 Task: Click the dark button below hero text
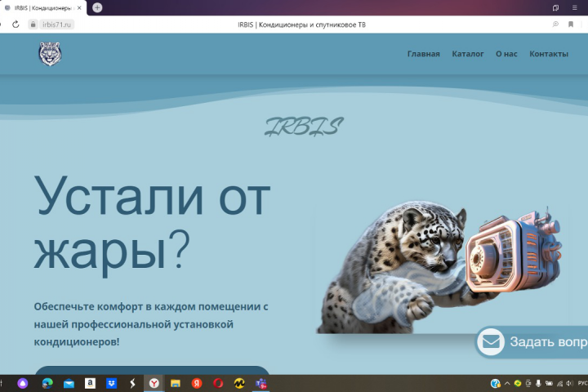click(x=152, y=370)
